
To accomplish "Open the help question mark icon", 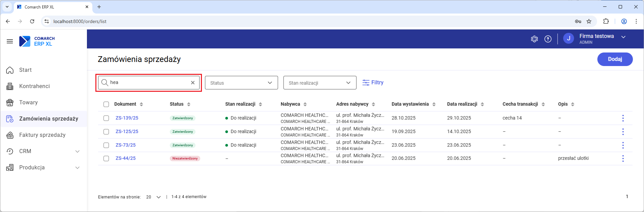I will coord(548,39).
